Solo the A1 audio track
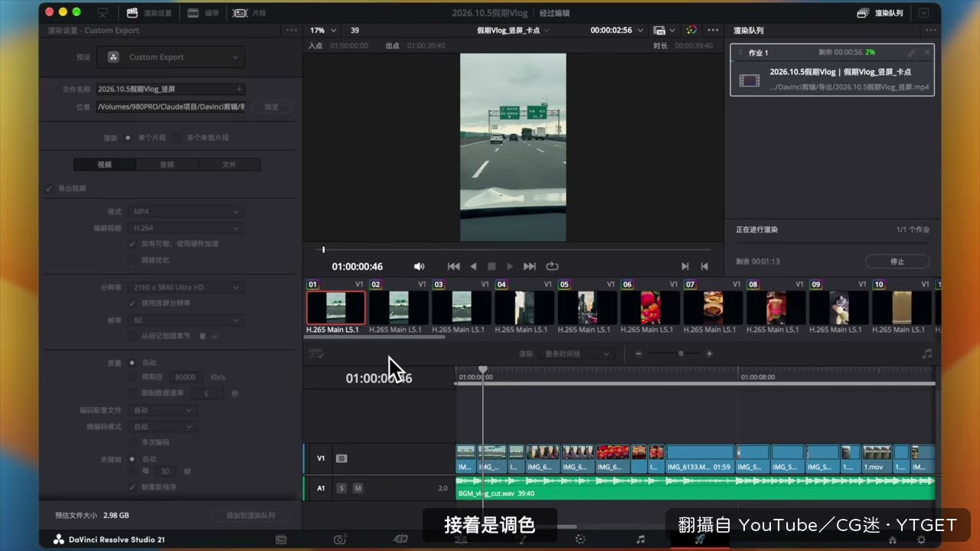 341,488
